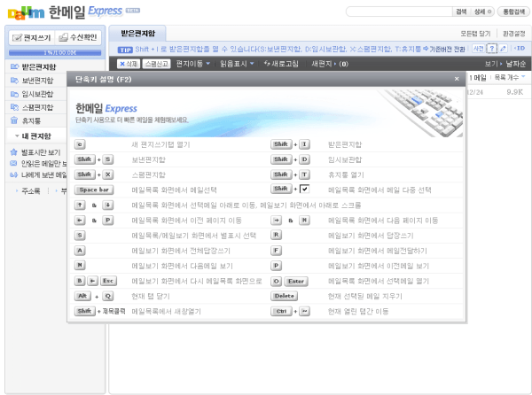
Task: Click the 삭제 delete button
Action: [129, 64]
